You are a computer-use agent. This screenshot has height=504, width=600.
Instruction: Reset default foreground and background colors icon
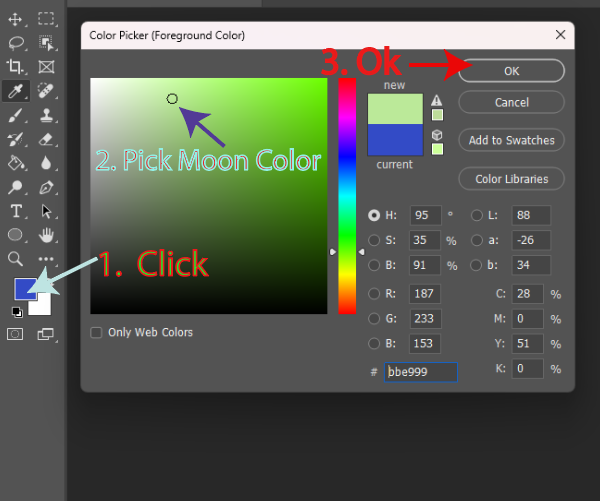click(x=17, y=312)
